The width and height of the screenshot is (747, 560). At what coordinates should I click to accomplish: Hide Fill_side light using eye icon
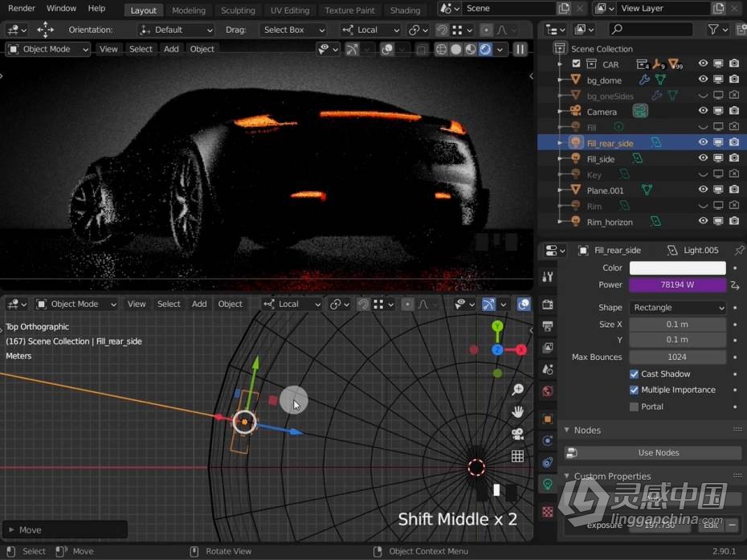703,157
